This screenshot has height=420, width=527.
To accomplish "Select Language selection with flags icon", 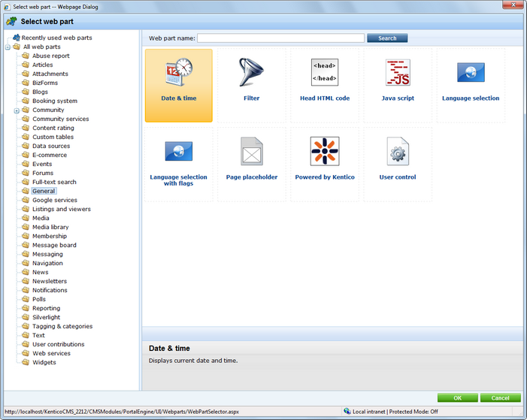I will click(178, 151).
